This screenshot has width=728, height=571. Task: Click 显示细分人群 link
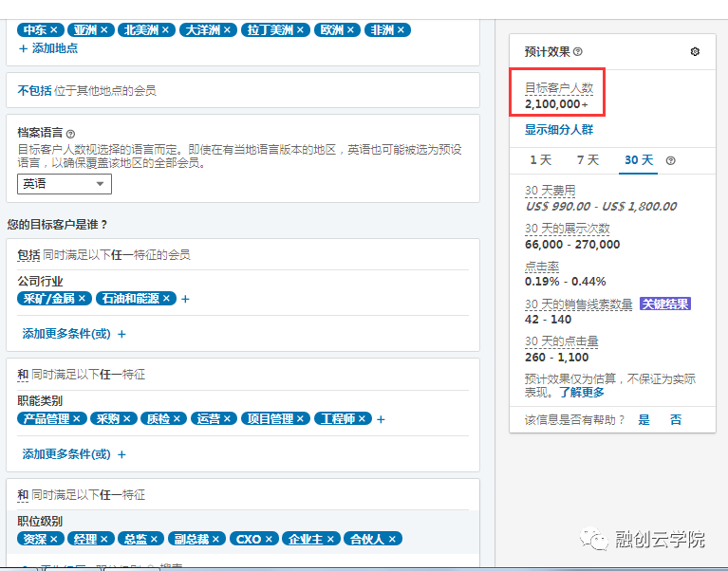point(559,129)
